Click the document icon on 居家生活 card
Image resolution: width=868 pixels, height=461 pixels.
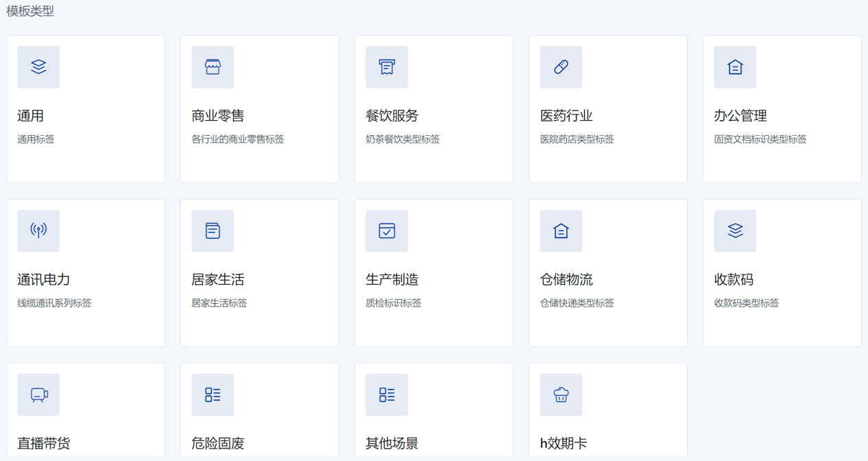pos(213,230)
